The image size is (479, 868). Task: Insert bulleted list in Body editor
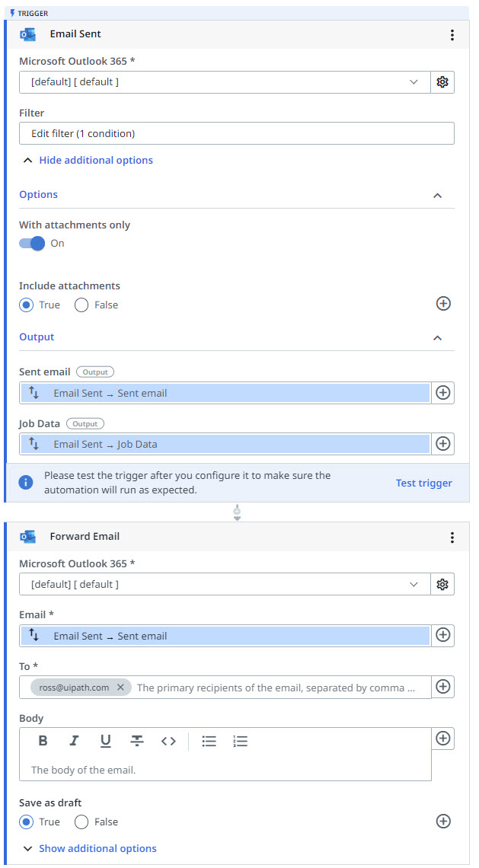point(209,741)
